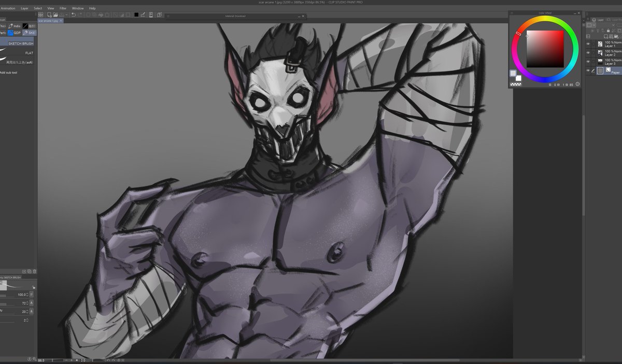Viewport: 622px width, 364px height.
Task: Open the Layer menu in the menu bar
Action: [24, 8]
